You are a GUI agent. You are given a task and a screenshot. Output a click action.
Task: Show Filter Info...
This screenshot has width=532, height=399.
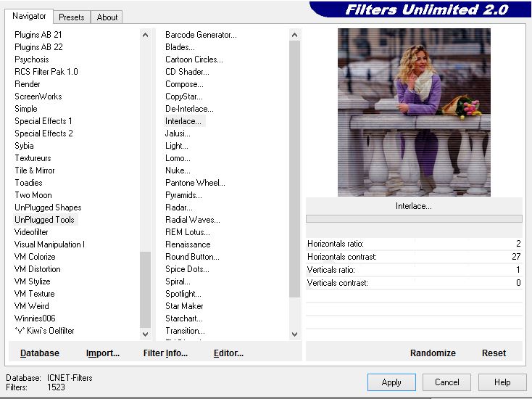(165, 353)
